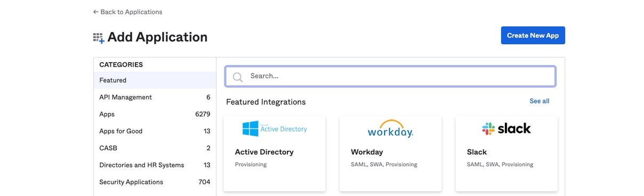Image resolution: width=644 pixels, height=196 pixels.
Task: Click the search magnifier icon
Action: [x=238, y=77]
